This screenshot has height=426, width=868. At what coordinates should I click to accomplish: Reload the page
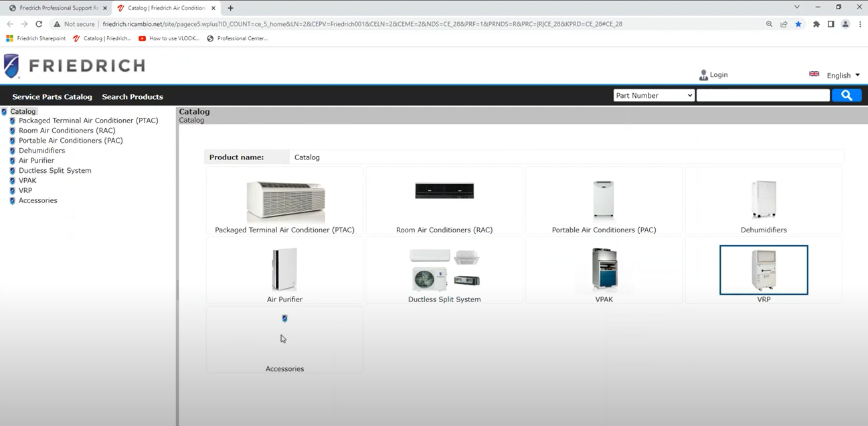(39, 24)
